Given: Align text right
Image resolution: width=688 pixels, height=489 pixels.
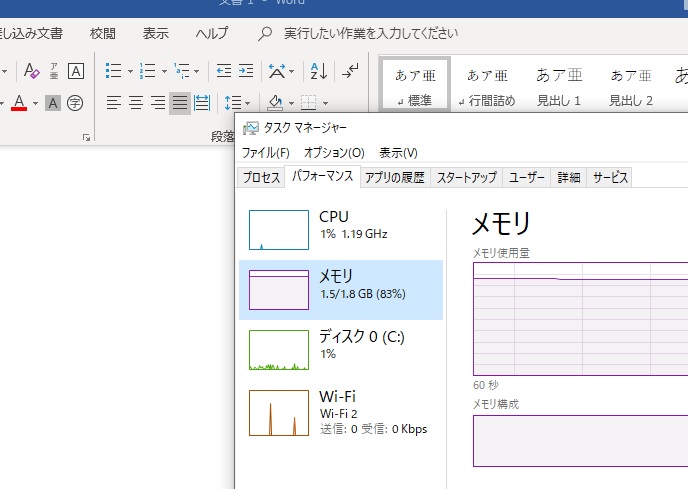Looking at the screenshot, I should click(158, 103).
